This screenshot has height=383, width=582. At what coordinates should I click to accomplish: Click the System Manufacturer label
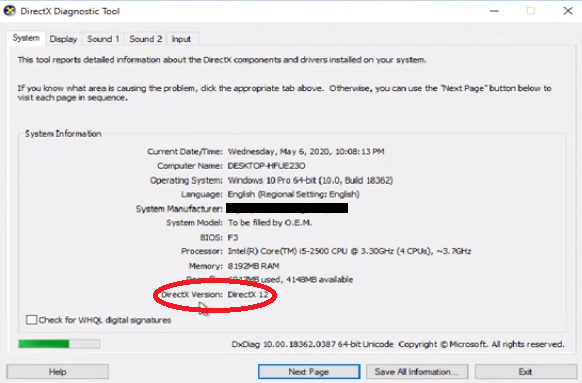(179, 209)
